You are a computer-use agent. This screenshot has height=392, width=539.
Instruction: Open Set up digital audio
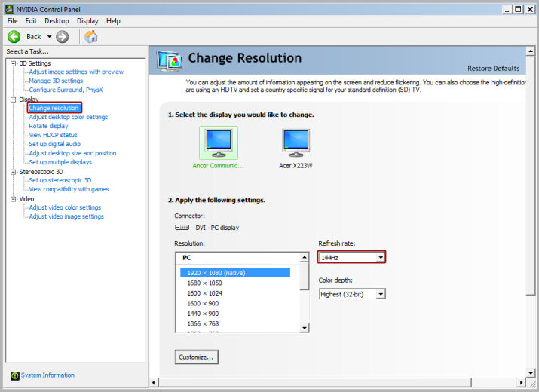[x=55, y=144]
